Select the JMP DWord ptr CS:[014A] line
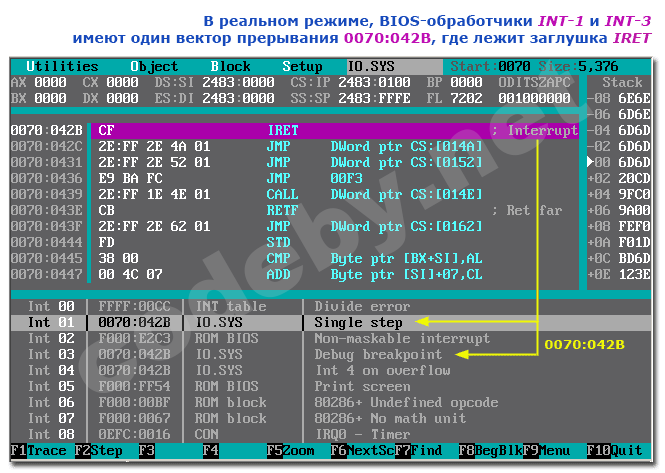The image size is (665, 473). (294, 146)
